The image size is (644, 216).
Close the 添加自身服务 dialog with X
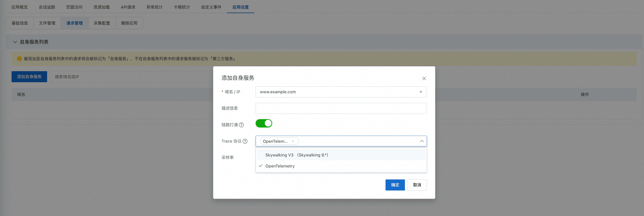click(424, 78)
